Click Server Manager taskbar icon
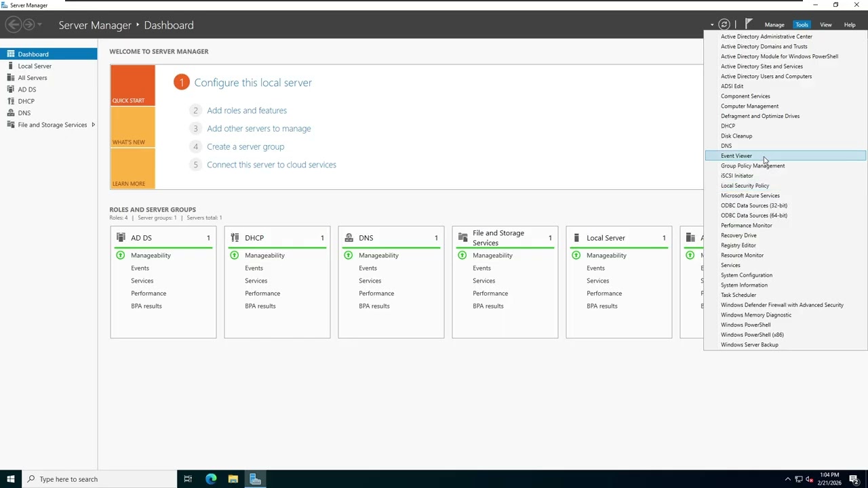Screen dimensions: 868x488 click(256, 479)
